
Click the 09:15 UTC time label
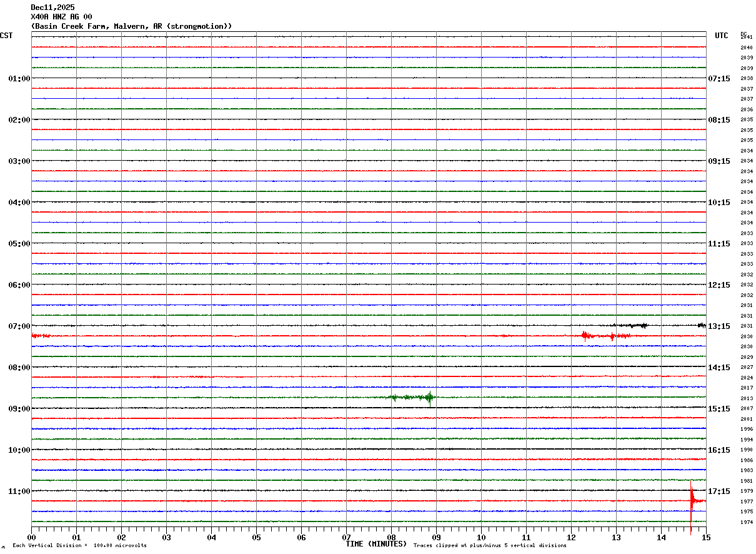click(x=719, y=161)
